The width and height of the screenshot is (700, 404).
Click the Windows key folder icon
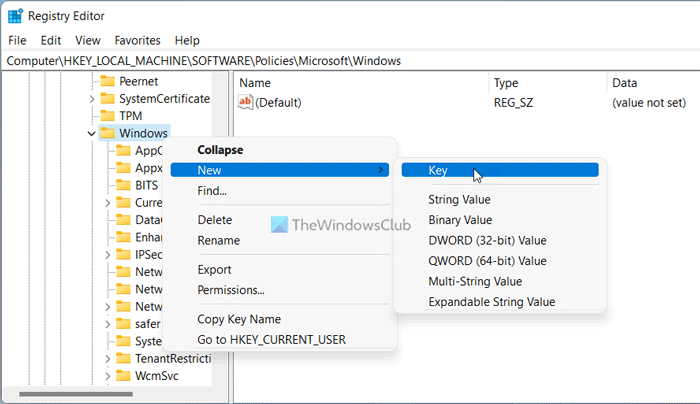[108, 133]
